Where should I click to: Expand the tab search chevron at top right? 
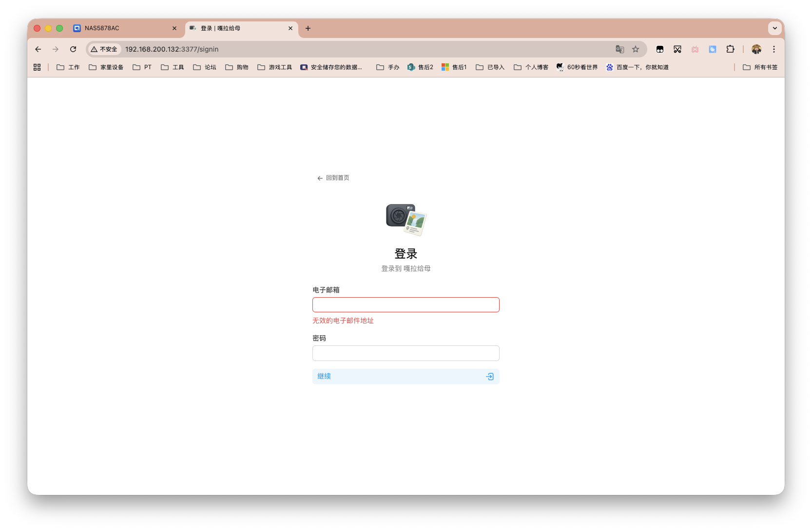pyautogui.click(x=774, y=28)
